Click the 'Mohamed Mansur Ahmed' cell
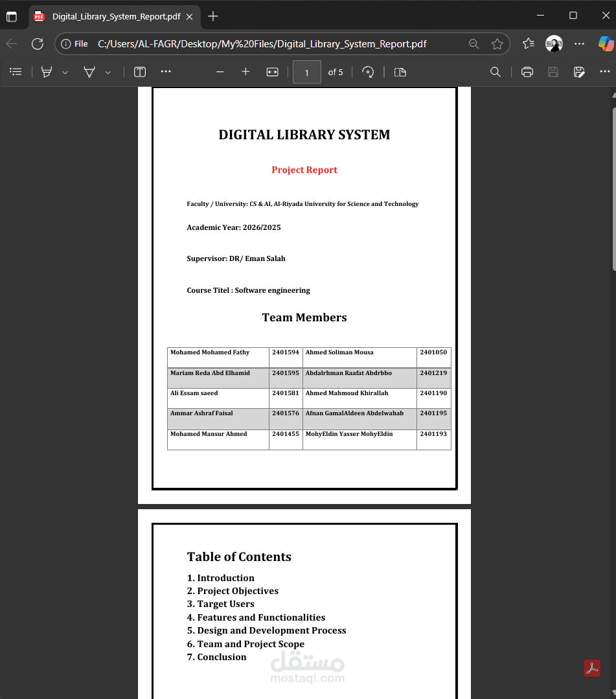The width and height of the screenshot is (616, 699). [x=218, y=439]
